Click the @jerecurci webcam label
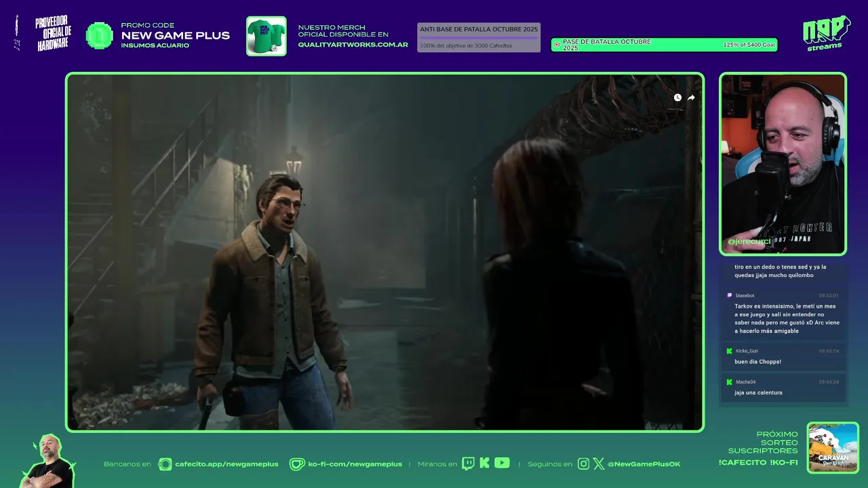Image resolution: width=868 pixels, height=488 pixels. coord(749,241)
